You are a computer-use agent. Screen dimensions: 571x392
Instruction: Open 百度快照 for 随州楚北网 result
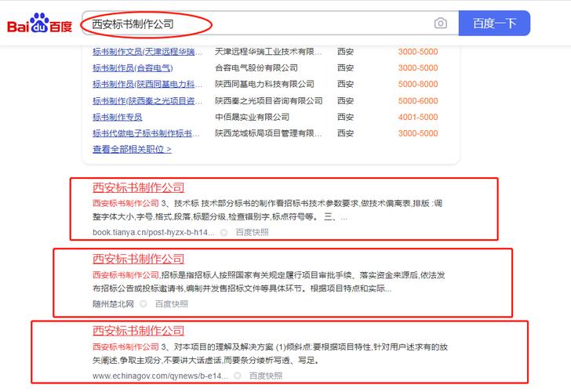[172, 304]
